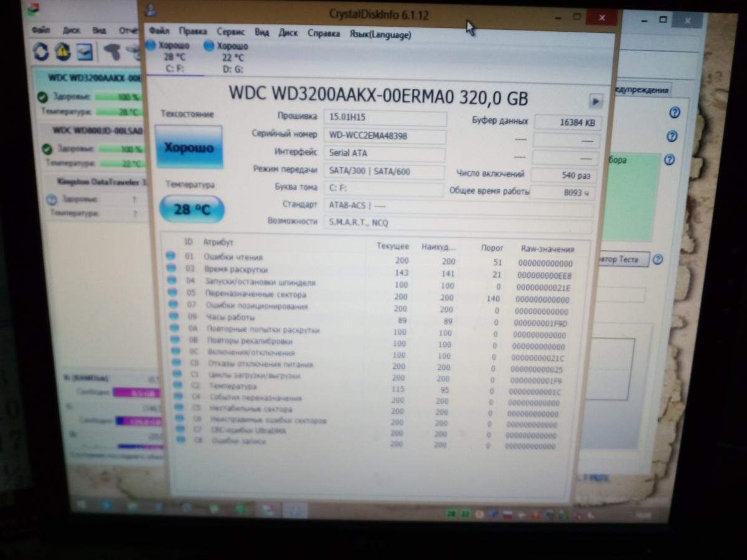Open the Сервис menu in CrystalDiskInfo

230,32
